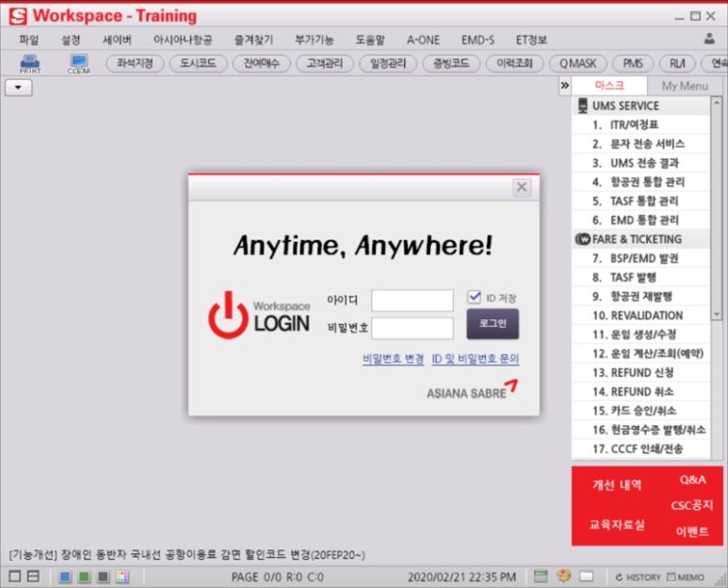
Task: Click the paint palette icon in status bar
Action: tap(563, 576)
